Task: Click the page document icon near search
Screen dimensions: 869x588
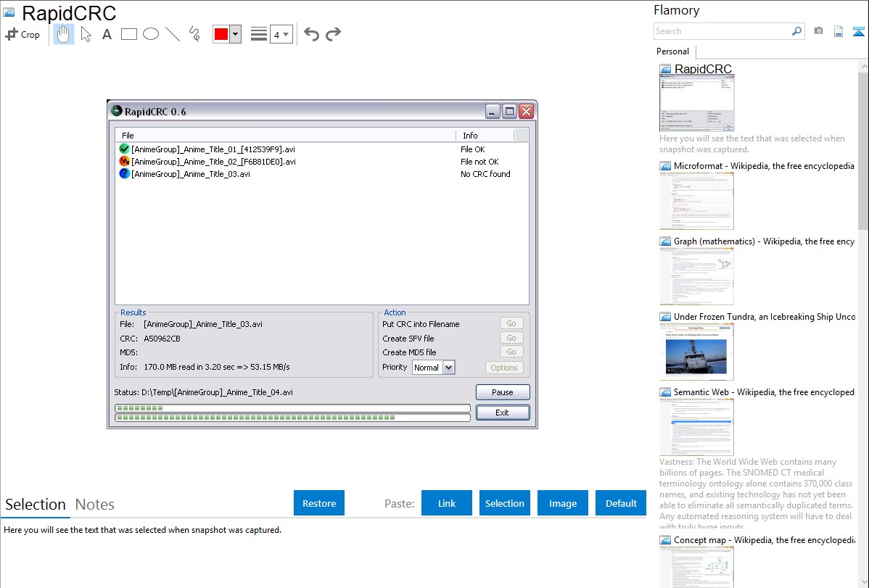Action: click(x=839, y=31)
